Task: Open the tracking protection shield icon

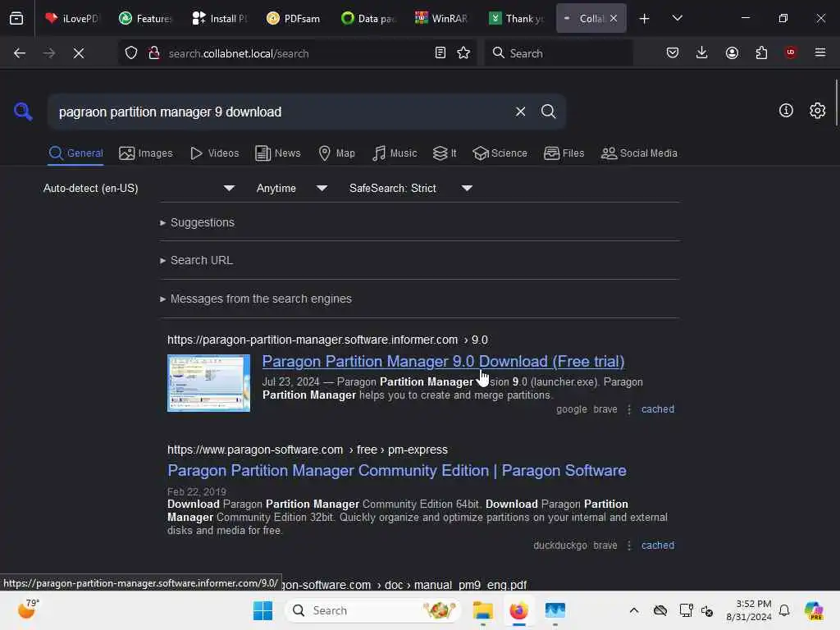Action: 131,53
